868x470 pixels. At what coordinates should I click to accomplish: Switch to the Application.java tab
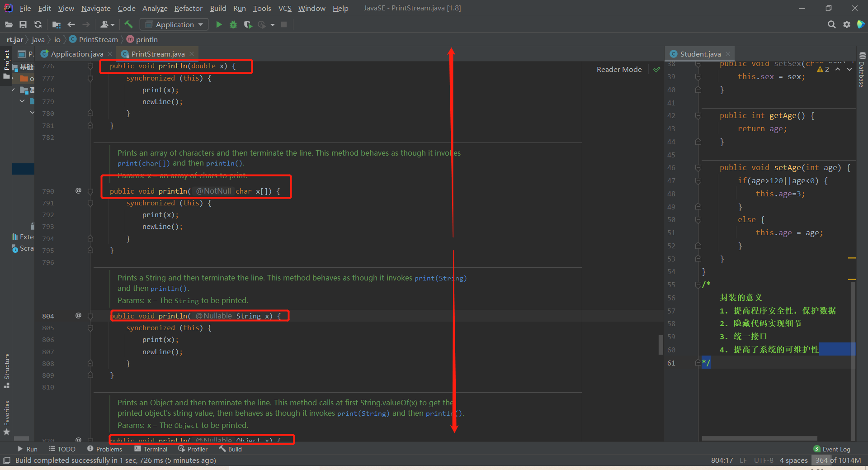[x=77, y=54]
